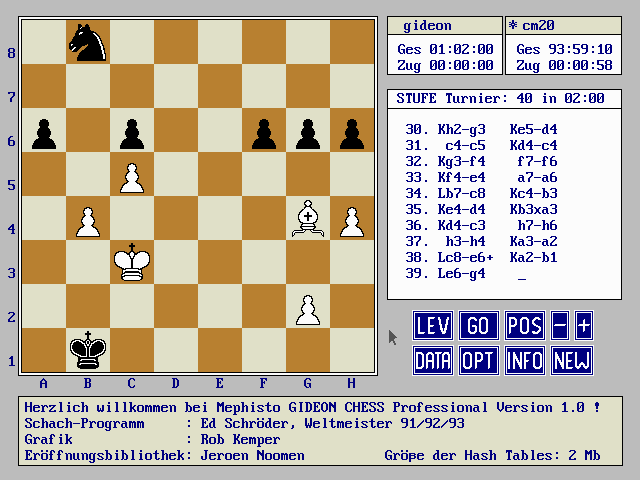Click move 35 black Kb3xa3
The image size is (640, 480).
pyautogui.click(x=533, y=209)
